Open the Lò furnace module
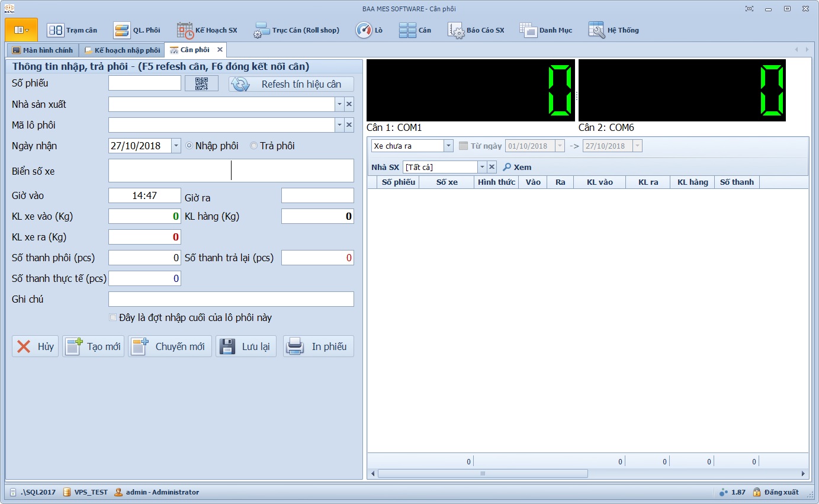Screen dimensions: 819x504 (369, 30)
